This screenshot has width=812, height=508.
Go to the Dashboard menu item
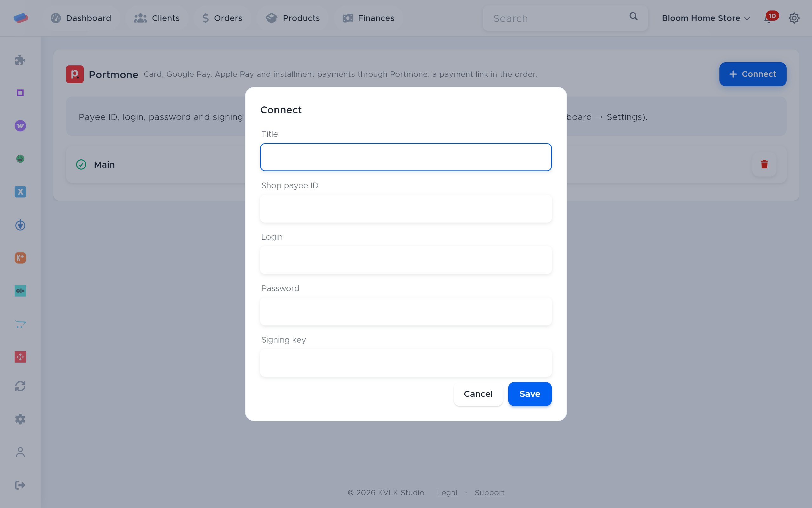81,18
